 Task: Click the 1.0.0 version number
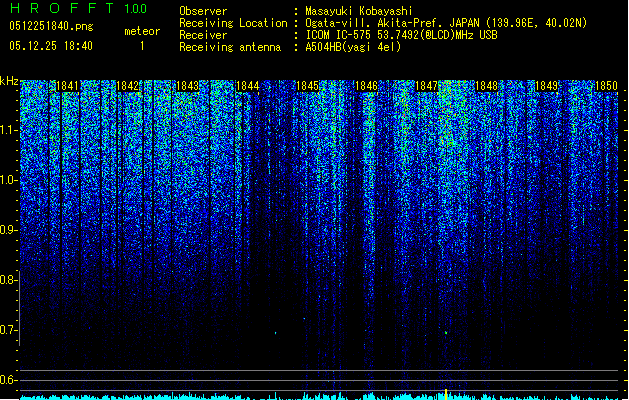[135, 8]
